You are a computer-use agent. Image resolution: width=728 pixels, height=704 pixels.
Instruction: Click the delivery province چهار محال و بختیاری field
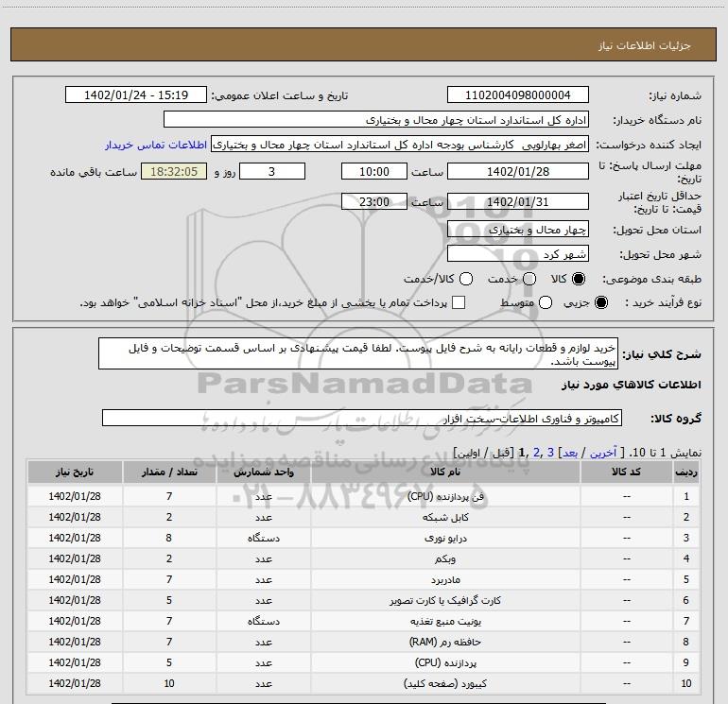pos(518,229)
